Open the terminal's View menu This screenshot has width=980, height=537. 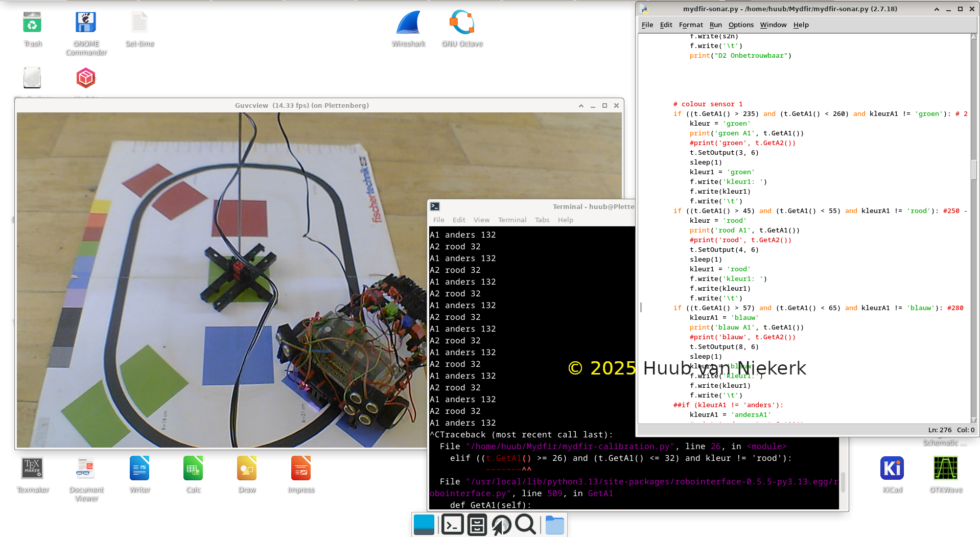(x=481, y=220)
